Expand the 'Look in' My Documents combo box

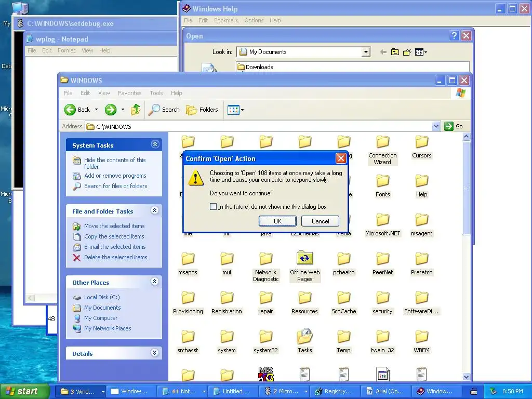coord(365,52)
